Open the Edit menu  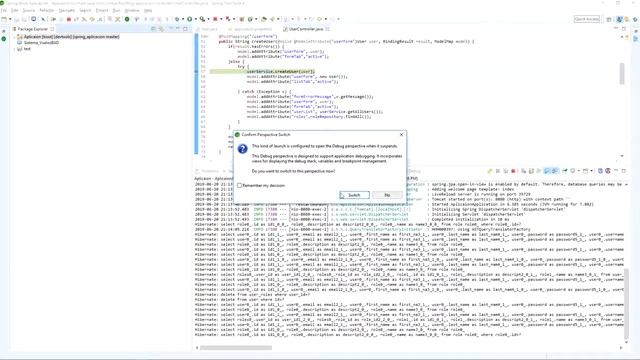coord(15,10)
